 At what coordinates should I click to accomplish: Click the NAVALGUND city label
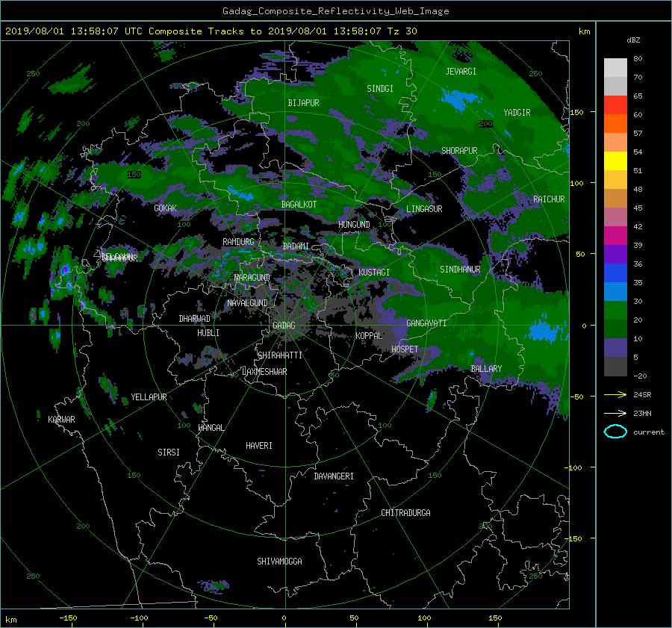click(247, 303)
